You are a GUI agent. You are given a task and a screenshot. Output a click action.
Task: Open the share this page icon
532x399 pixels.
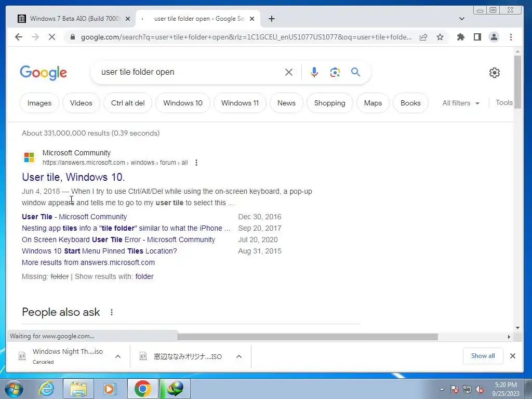423,37
